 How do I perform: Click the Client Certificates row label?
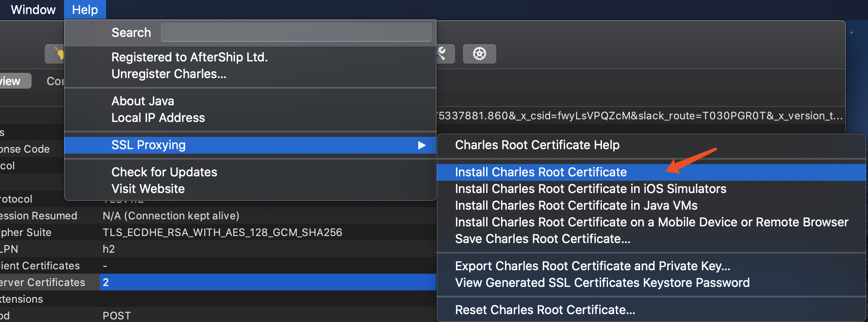40,266
